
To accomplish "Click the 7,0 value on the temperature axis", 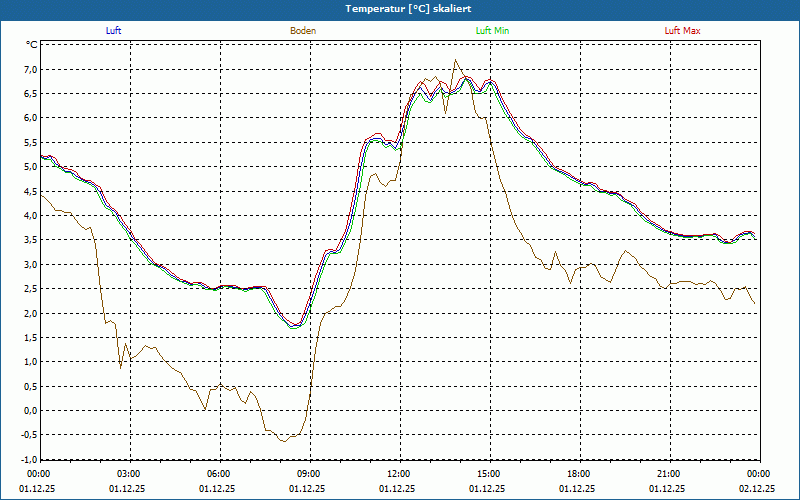I will click(30, 69).
